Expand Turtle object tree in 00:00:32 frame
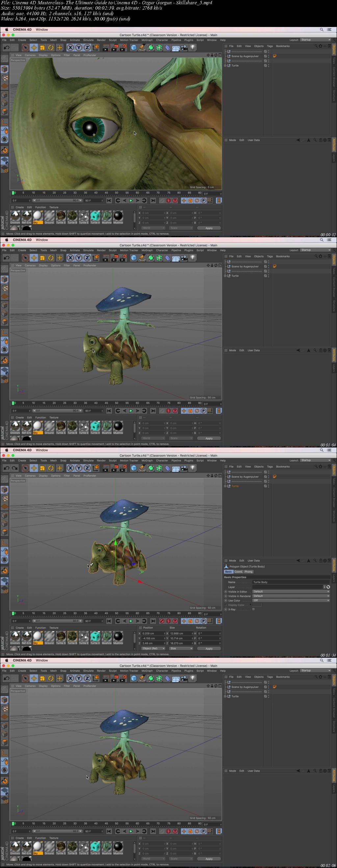 [225, 65]
